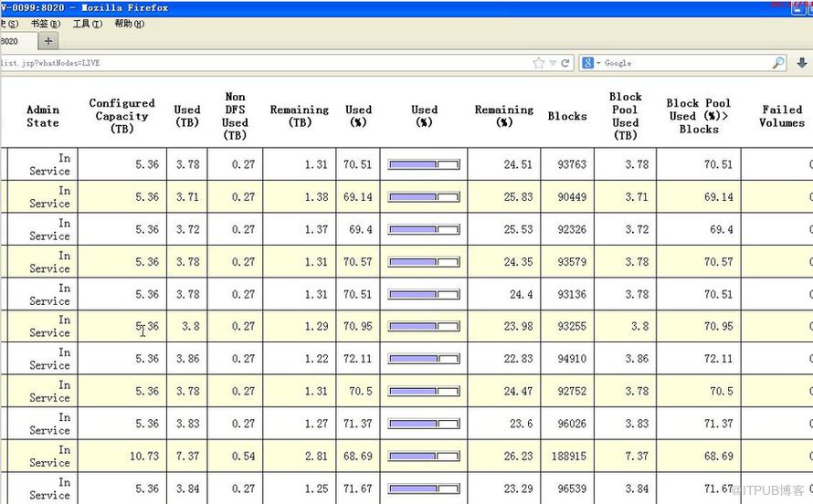813x504 pixels.
Task: Open the 工具(T) tools menu
Action: [x=87, y=24]
